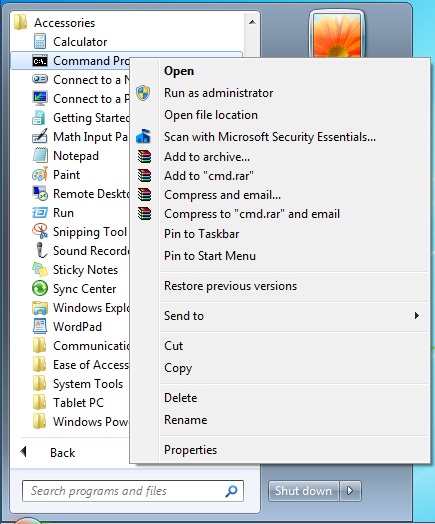Click the Notepad icon

click(40, 156)
